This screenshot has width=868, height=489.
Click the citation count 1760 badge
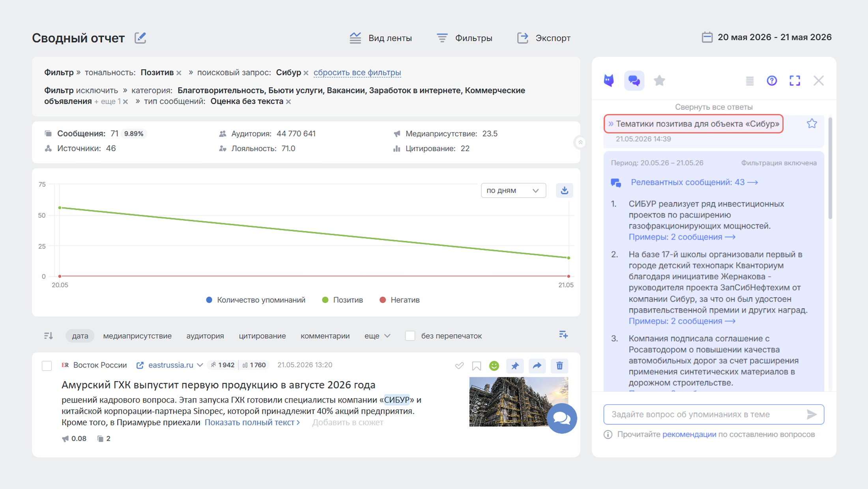[254, 365]
